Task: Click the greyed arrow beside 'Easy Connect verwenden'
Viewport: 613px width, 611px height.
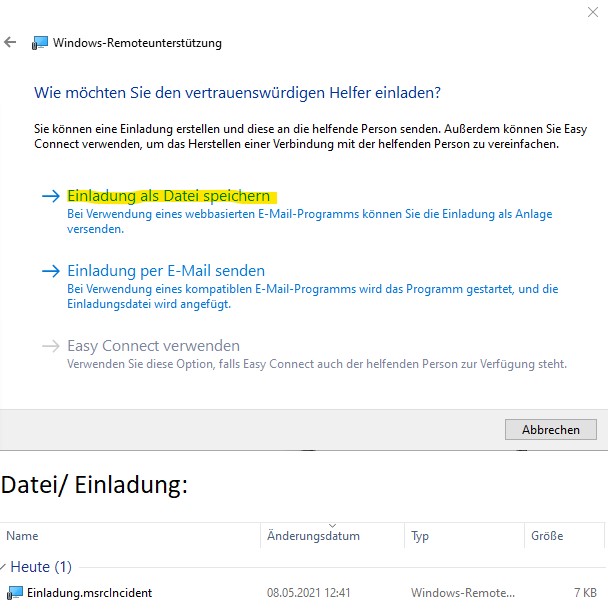Action: [50, 346]
